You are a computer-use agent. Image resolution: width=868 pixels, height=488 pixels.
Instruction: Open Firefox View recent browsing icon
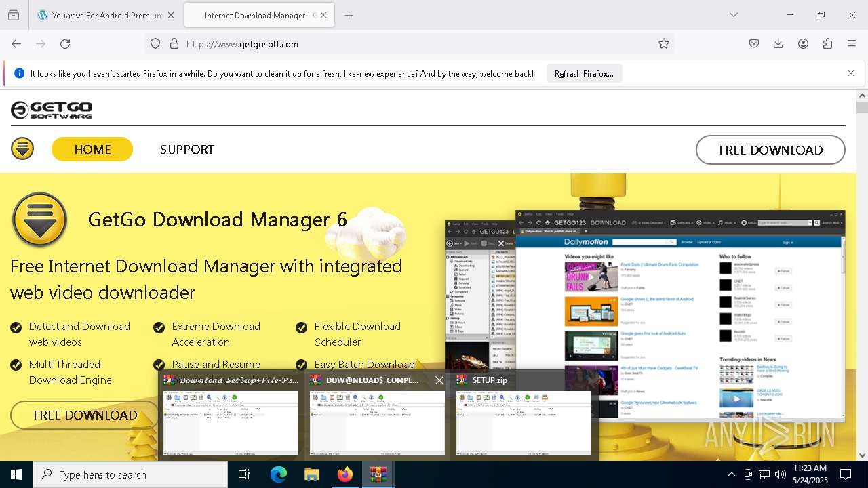[x=14, y=15]
